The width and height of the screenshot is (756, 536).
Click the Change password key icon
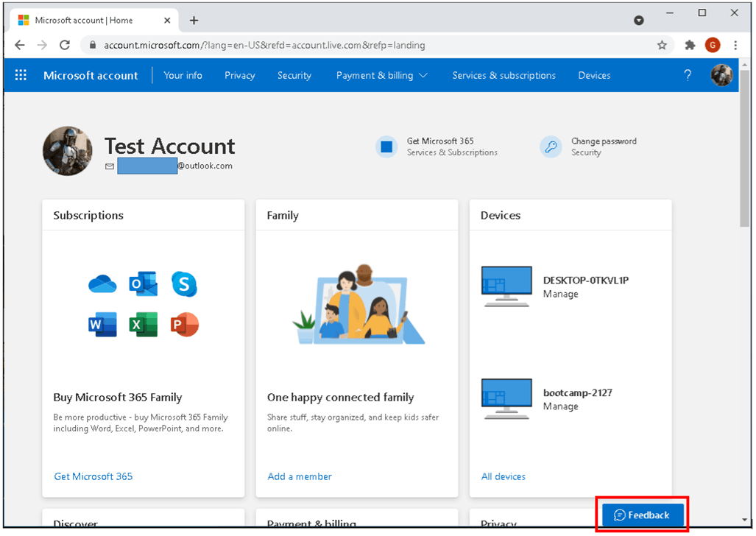click(x=550, y=147)
